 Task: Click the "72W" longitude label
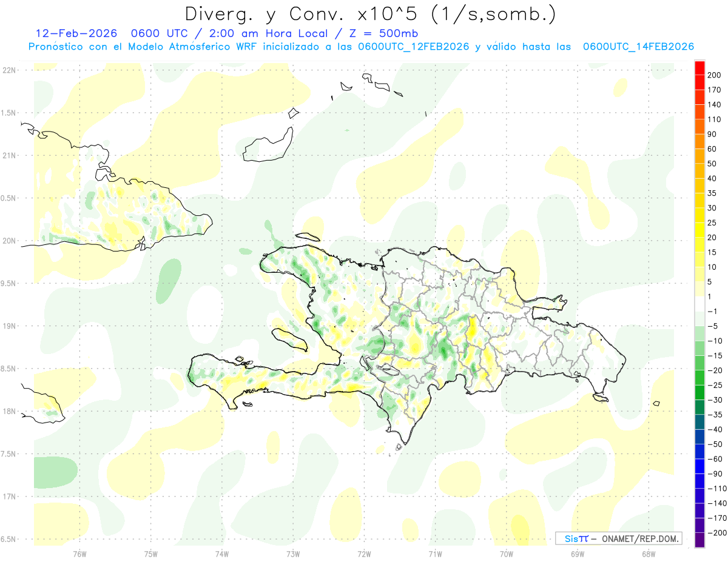click(x=364, y=554)
